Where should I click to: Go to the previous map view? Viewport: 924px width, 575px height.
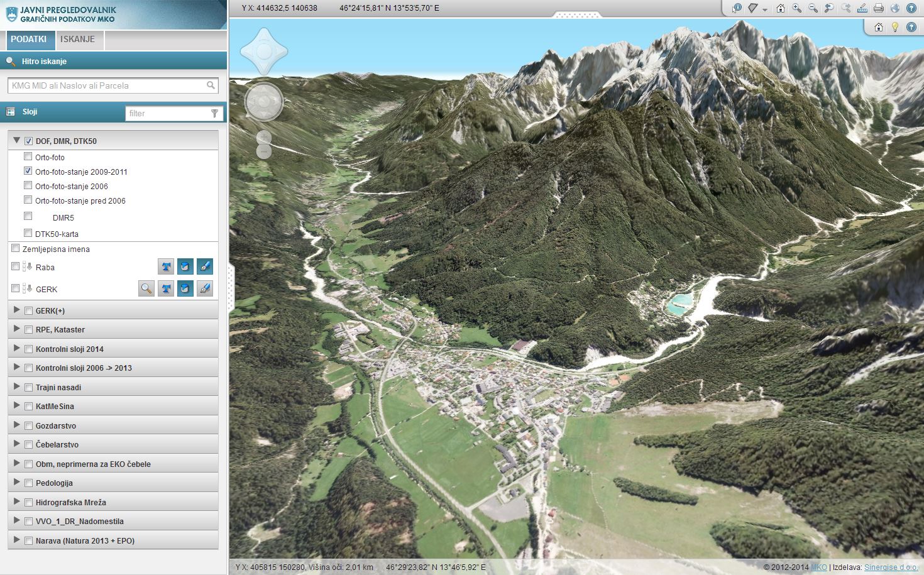829,8
